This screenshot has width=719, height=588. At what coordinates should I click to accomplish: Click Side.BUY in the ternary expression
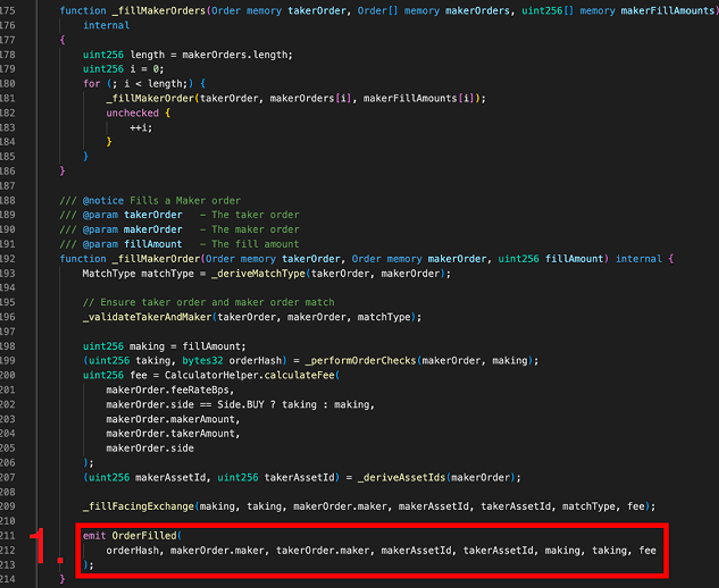(x=241, y=404)
